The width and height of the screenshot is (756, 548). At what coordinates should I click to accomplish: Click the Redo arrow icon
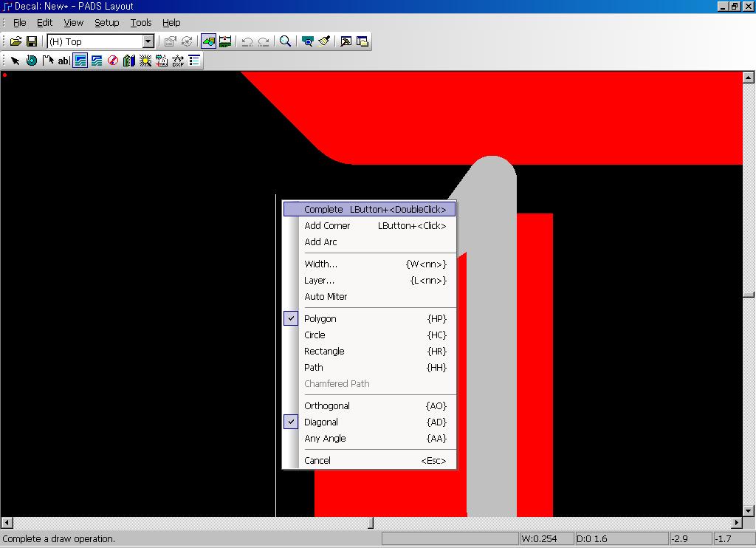coord(264,41)
